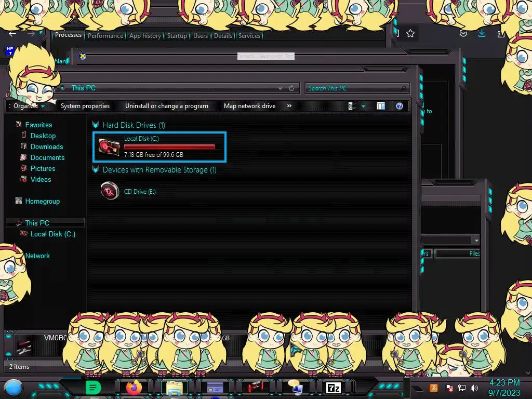This screenshot has height=399, width=532.
Task: Open the browser downloads arrow icon
Action: tap(482, 33)
